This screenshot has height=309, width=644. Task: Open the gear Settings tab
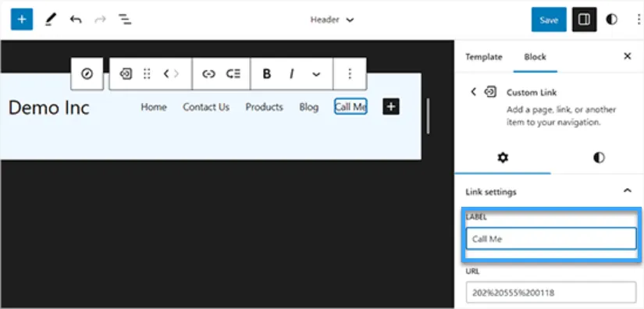click(503, 158)
